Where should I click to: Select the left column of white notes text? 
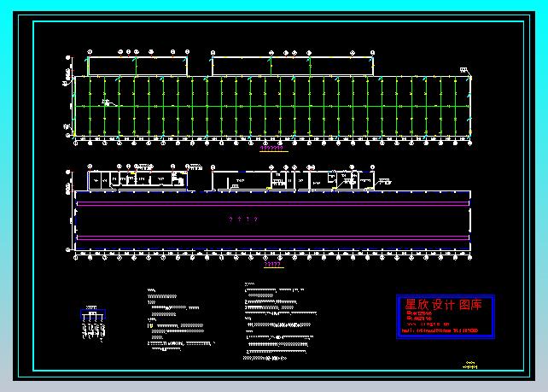pos(181,319)
